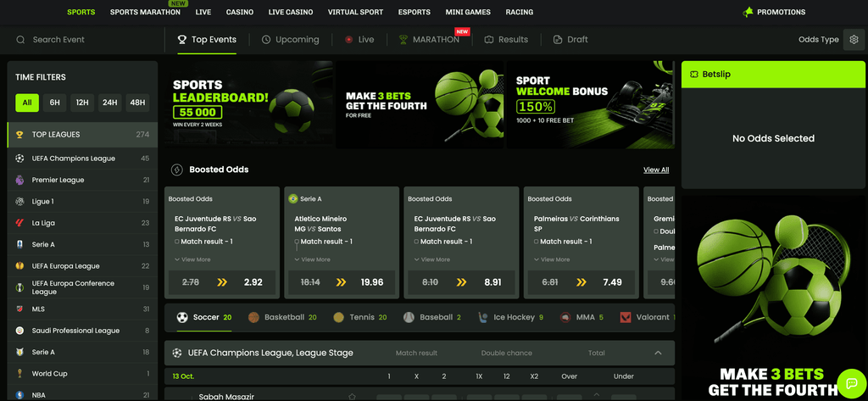Open Esports in top menu
This screenshot has width=868, height=401.
point(414,12)
